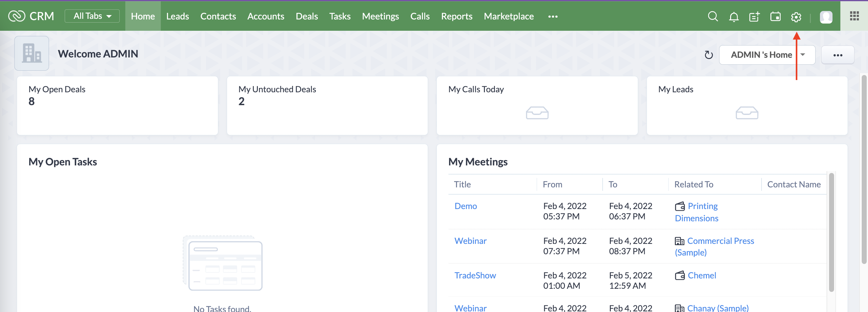Viewport: 868px width, 312px height.
Task: Click the CRM logo icon
Action: click(x=17, y=16)
